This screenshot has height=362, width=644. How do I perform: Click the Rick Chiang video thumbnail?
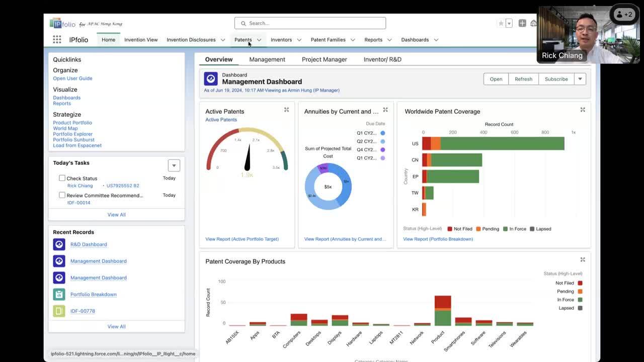[589, 34]
